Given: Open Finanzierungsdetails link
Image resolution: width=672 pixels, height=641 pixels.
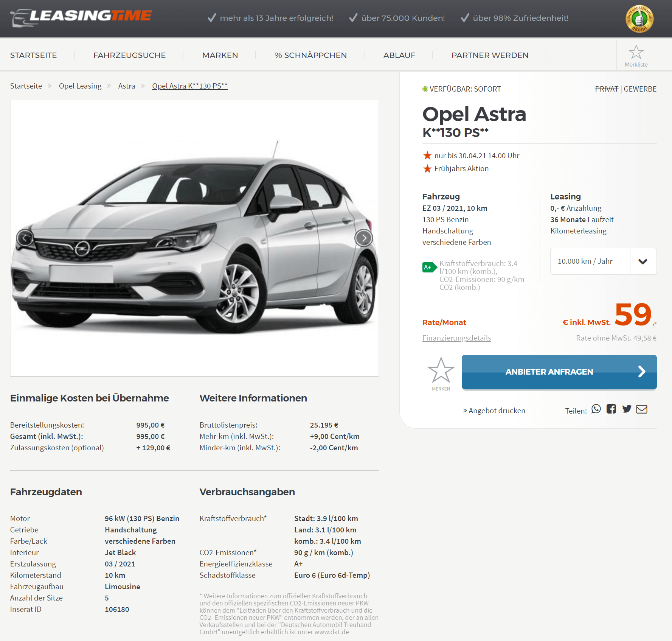Looking at the screenshot, I should tap(456, 338).
